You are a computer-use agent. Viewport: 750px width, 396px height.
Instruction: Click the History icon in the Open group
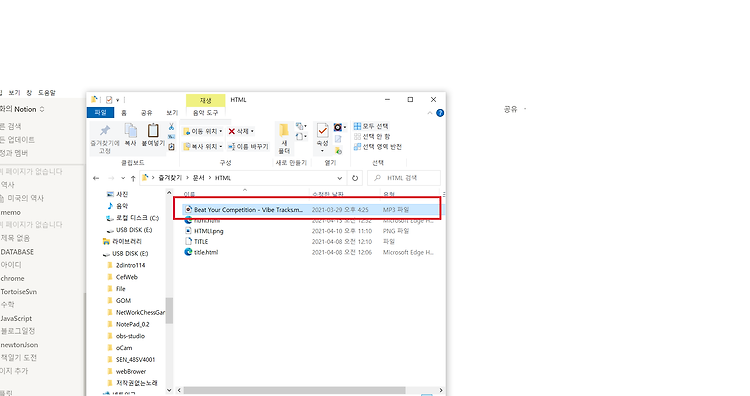pyautogui.click(x=338, y=151)
